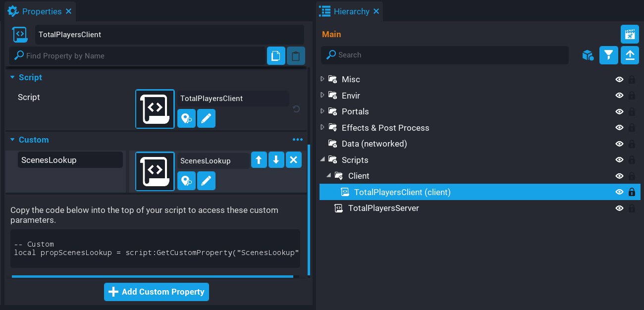Find the ScenesLookup asset in project content

point(186,181)
